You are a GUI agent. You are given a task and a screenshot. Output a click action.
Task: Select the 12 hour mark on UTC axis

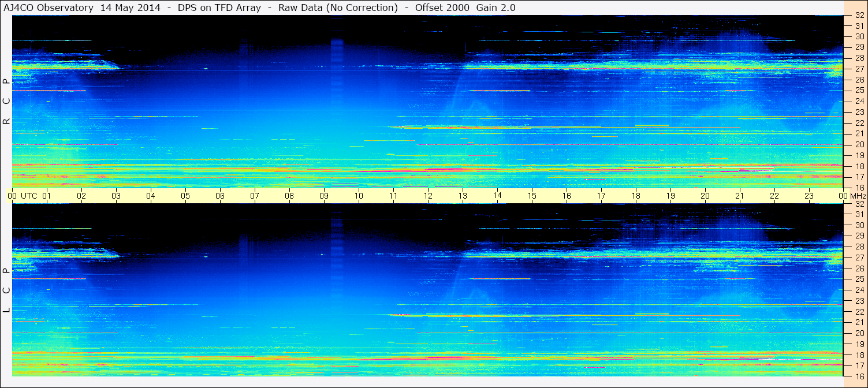pyautogui.click(x=427, y=196)
